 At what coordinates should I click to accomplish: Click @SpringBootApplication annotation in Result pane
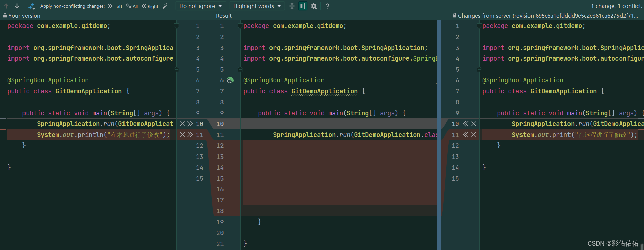click(284, 80)
